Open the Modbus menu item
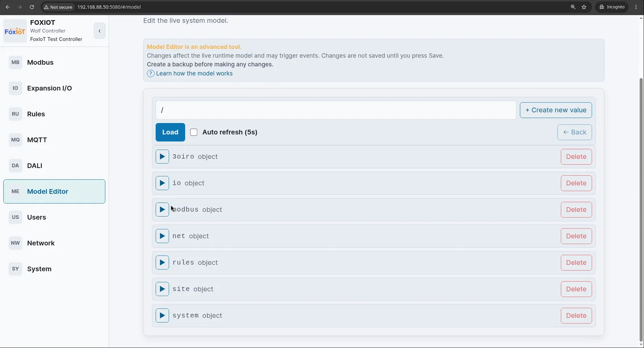 tap(54, 62)
